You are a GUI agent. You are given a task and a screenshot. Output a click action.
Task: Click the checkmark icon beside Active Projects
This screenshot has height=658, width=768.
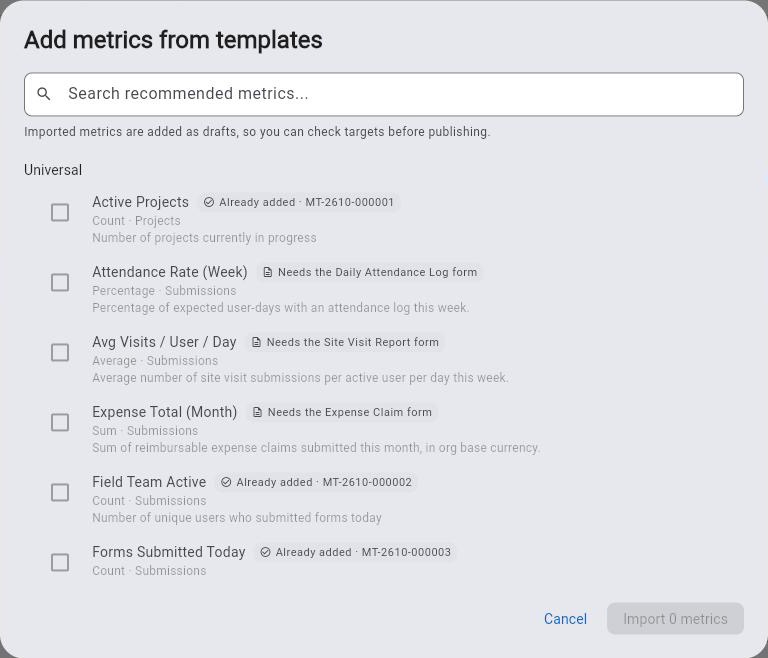(209, 202)
